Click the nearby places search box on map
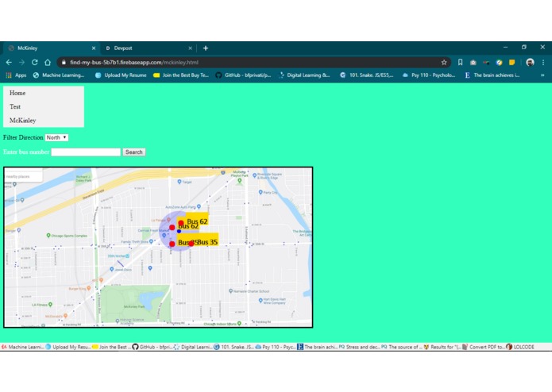This screenshot has height=392, width=552. click(x=24, y=176)
